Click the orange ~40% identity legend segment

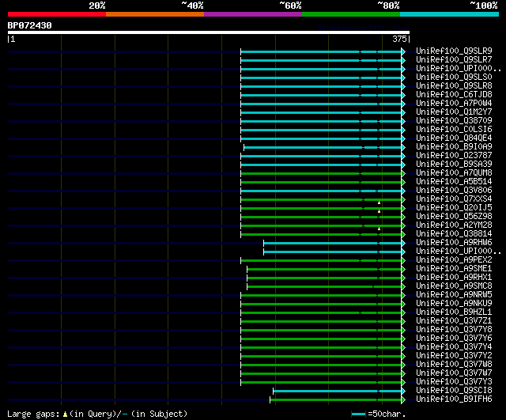coord(154,14)
